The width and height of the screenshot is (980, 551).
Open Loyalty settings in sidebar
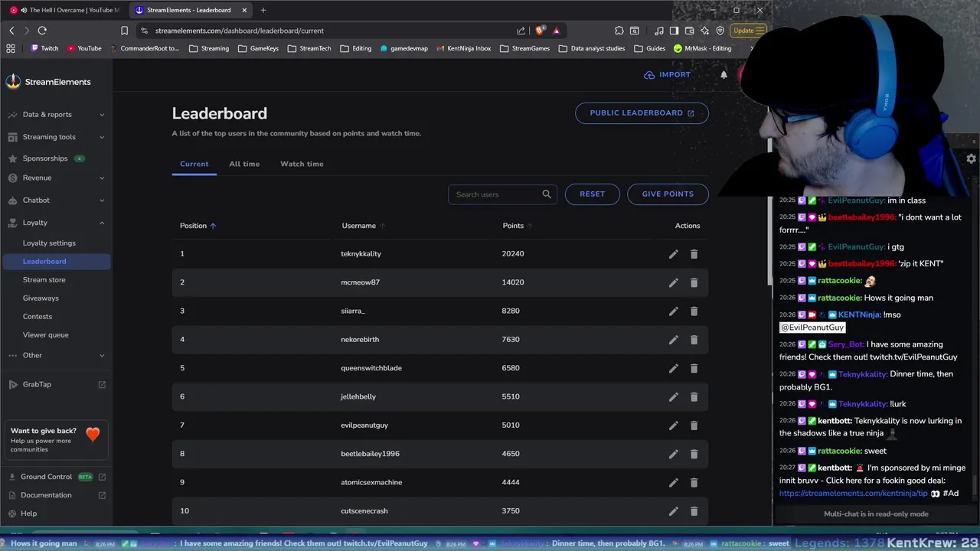point(49,243)
